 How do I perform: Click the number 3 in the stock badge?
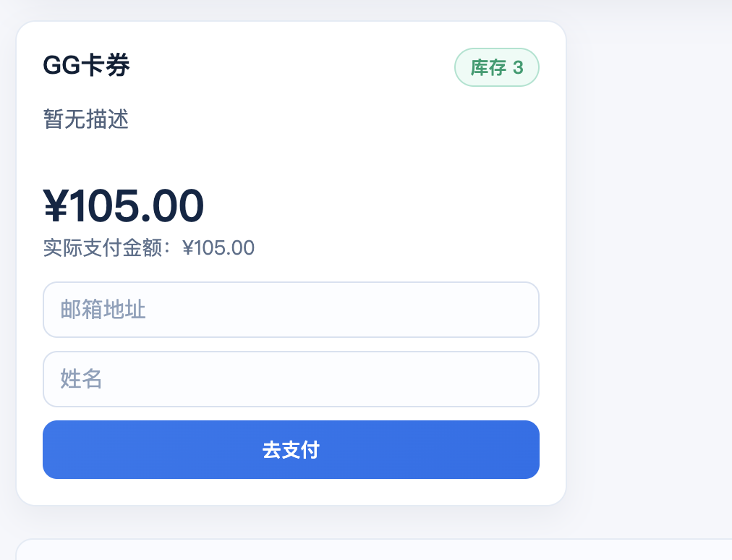518,67
